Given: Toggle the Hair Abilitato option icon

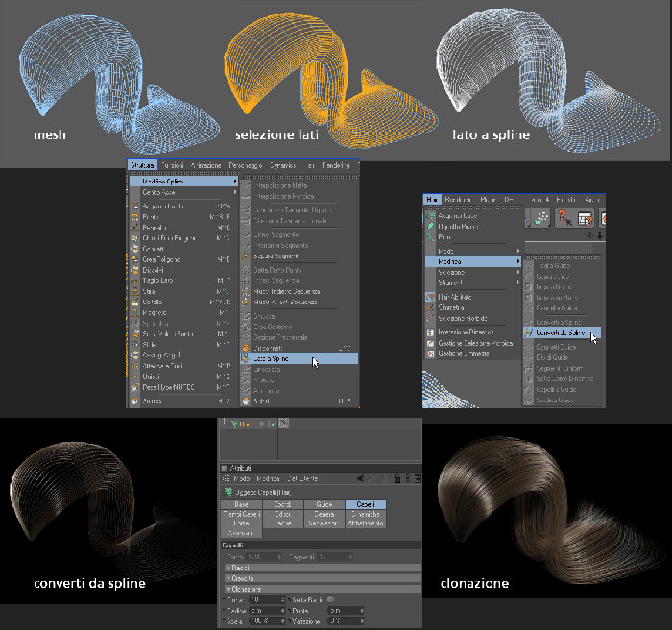Looking at the screenshot, I should [x=430, y=297].
